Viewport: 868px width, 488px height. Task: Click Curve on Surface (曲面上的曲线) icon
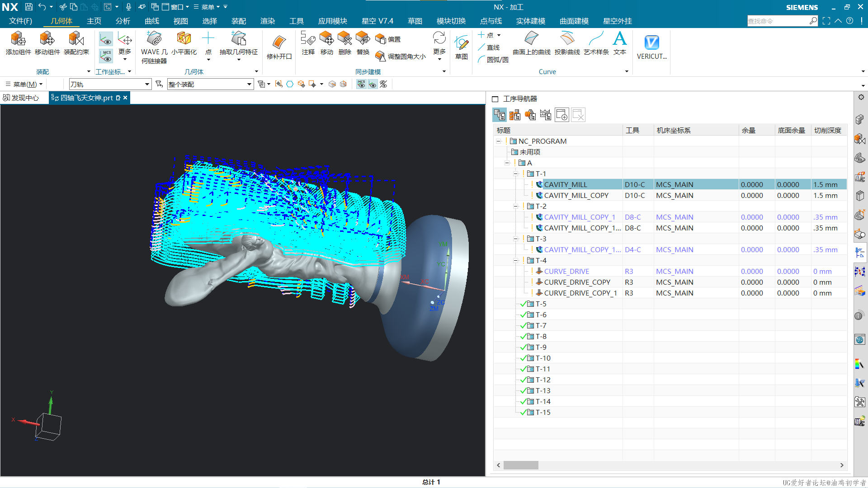click(531, 39)
